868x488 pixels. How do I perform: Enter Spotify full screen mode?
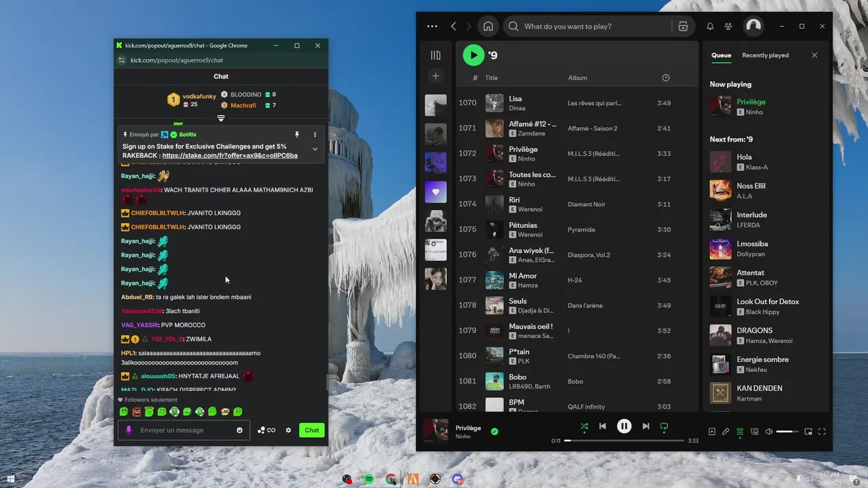click(x=822, y=432)
